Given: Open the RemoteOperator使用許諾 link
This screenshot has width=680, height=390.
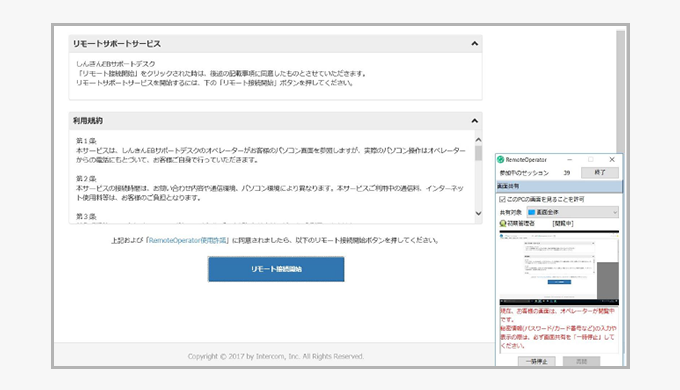Looking at the screenshot, I should 188,240.
